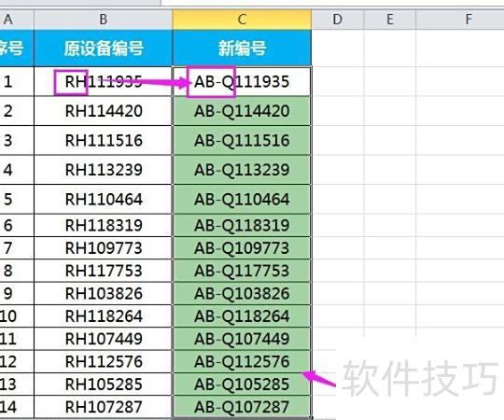Screen dimensions: 504x420
Task: Click serial number cell 9
Action: 17,293
